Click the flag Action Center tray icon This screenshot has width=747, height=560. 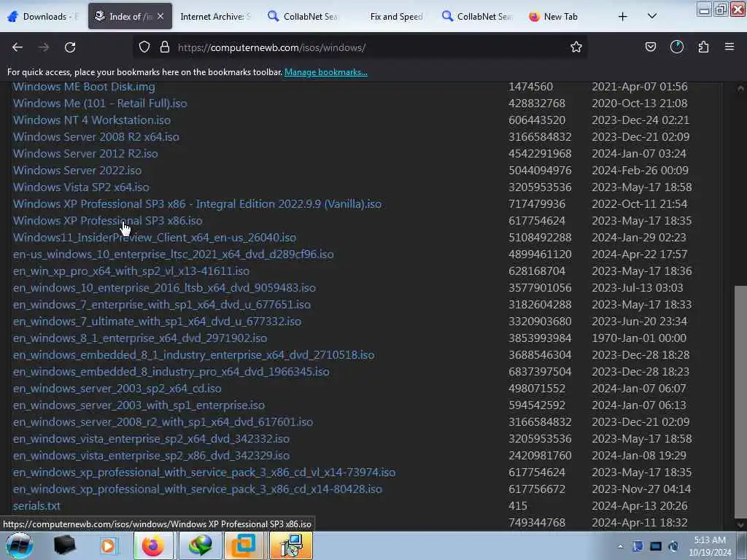(638, 546)
